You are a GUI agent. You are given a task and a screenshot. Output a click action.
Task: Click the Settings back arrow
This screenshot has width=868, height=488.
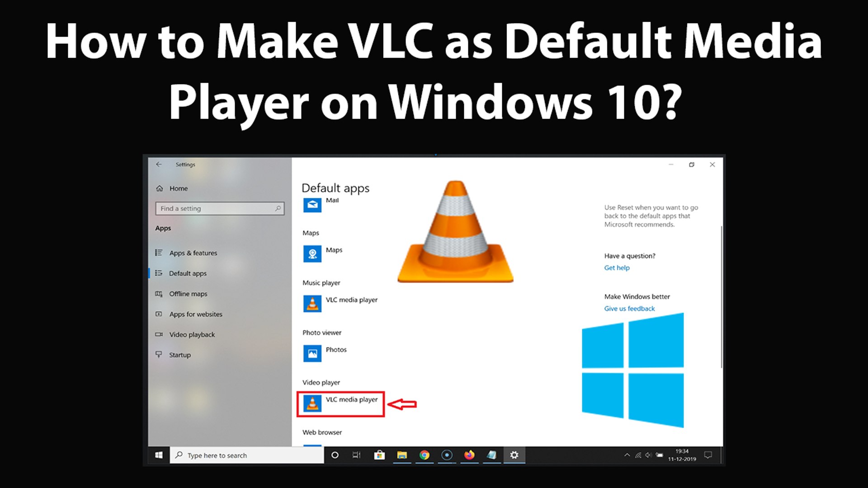pos(159,164)
